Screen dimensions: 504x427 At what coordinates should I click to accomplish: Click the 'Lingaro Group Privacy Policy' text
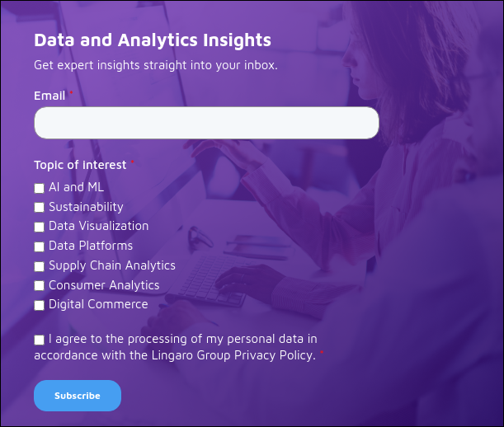point(233,355)
